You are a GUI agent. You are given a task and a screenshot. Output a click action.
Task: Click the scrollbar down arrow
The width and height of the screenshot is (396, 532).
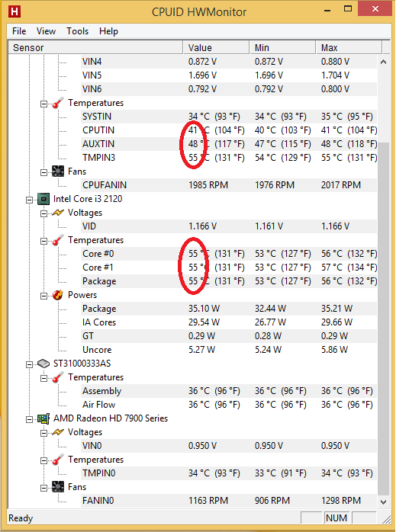[384, 502]
